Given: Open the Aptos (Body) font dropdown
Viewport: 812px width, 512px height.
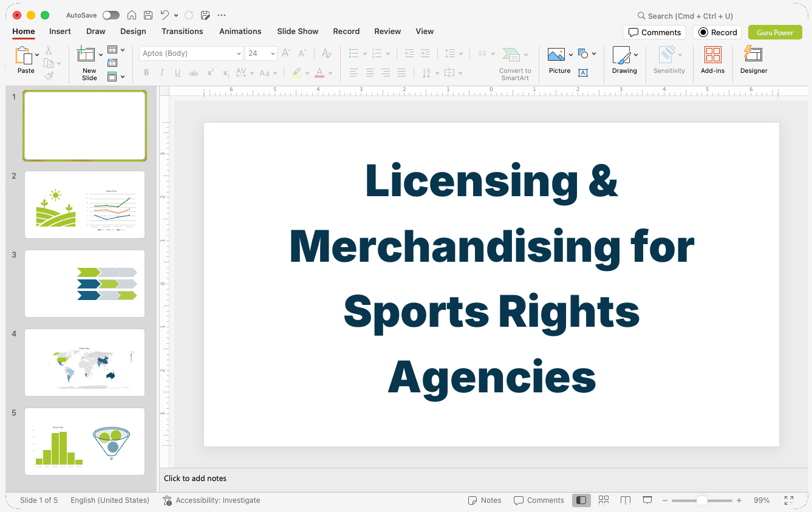Looking at the screenshot, I should point(239,53).
